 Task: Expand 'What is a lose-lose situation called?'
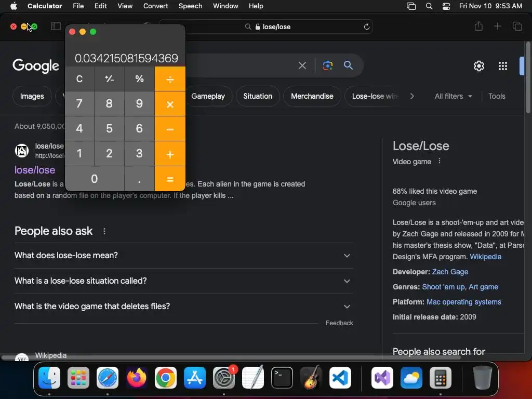pyautogui.click(x=183, y=281)
